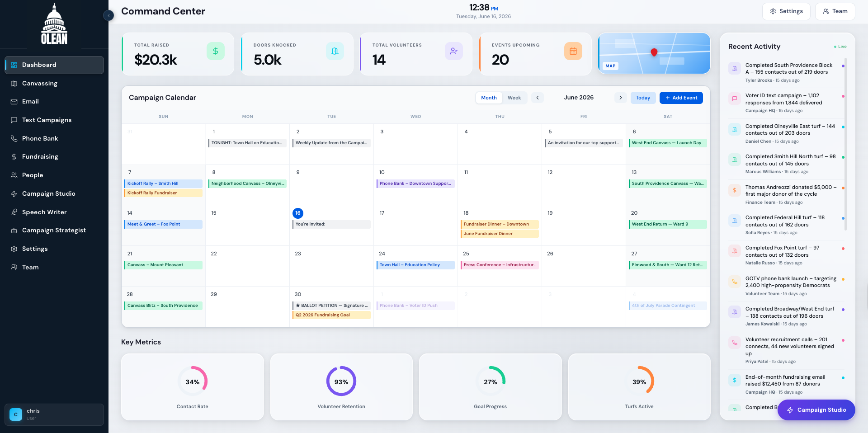Open Press Conference – Infrastructure event

click(500, 265)
